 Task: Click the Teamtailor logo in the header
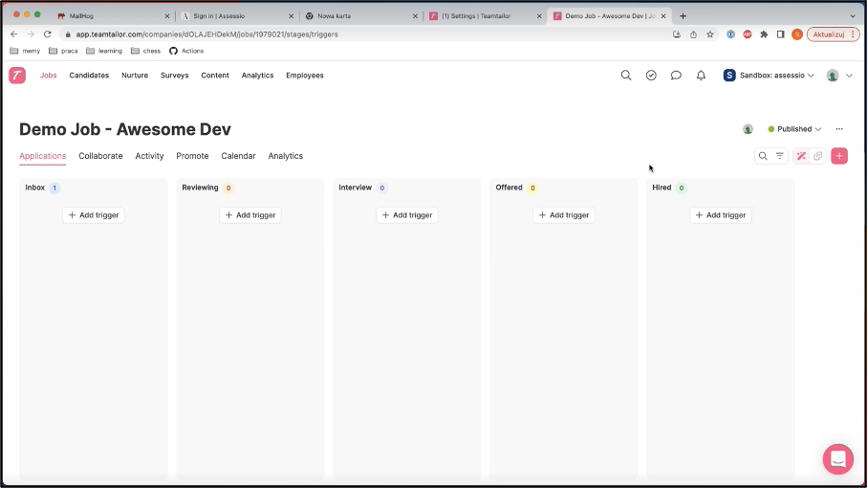click(17, 76)
